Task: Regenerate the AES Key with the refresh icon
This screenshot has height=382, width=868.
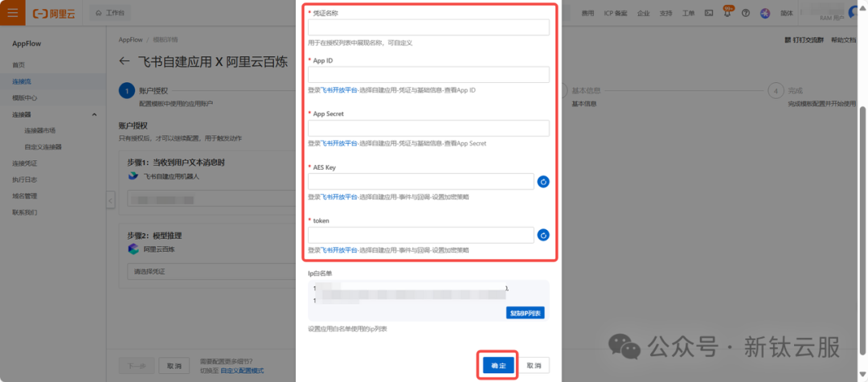Action: [543, 182]
